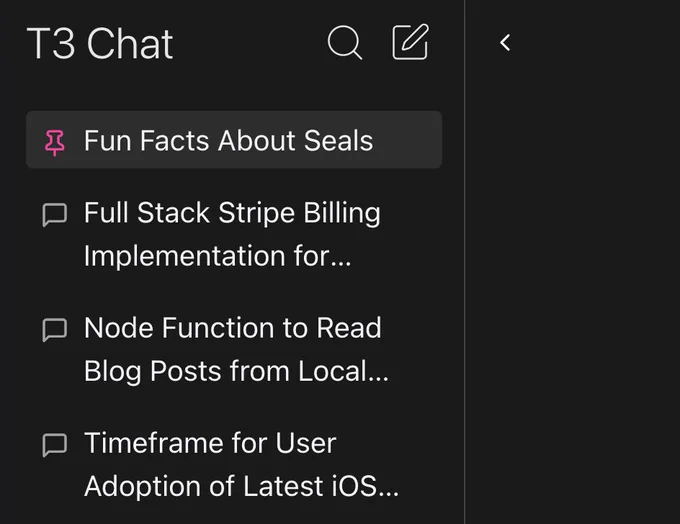Click the T3 Chat title

click(100, 43)
